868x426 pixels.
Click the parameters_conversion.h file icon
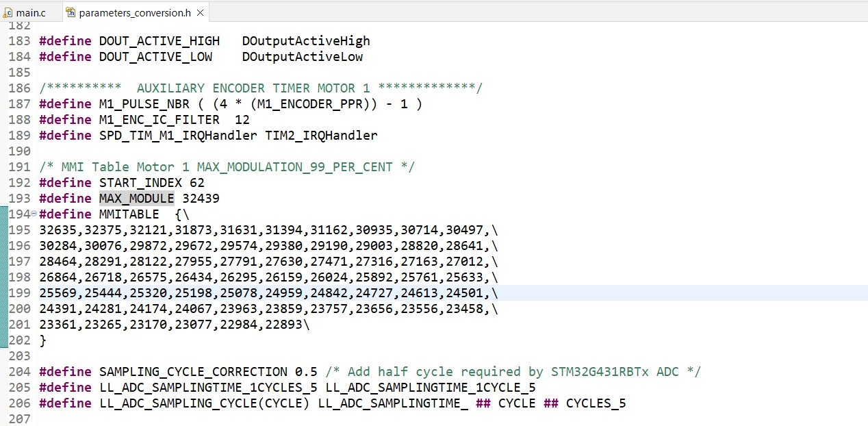point(71,12)
